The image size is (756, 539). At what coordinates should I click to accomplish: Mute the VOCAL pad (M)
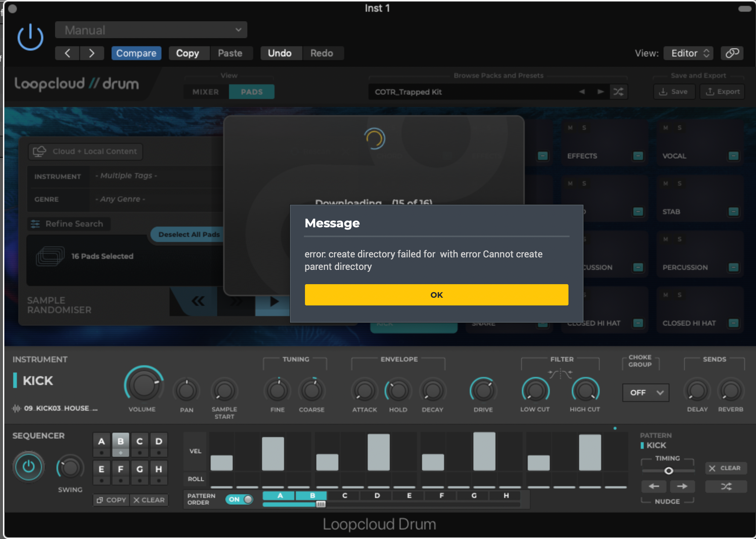pyautogui.click(x=665, y=128)
